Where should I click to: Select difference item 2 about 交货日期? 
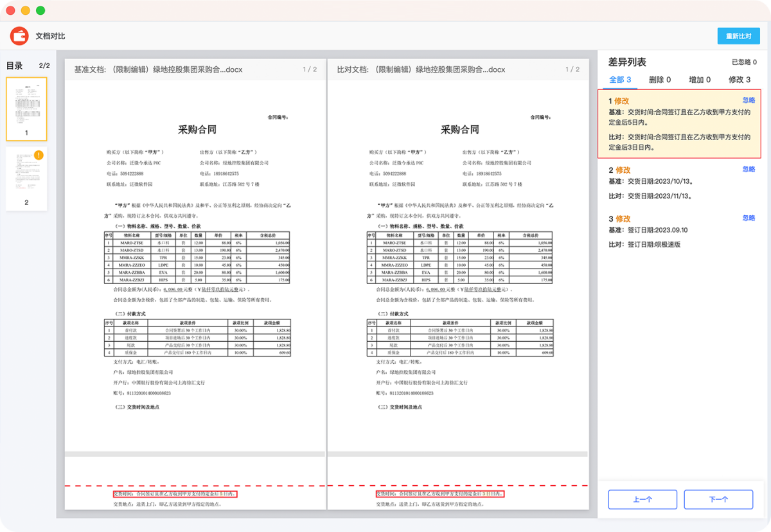tap(668, 183)
